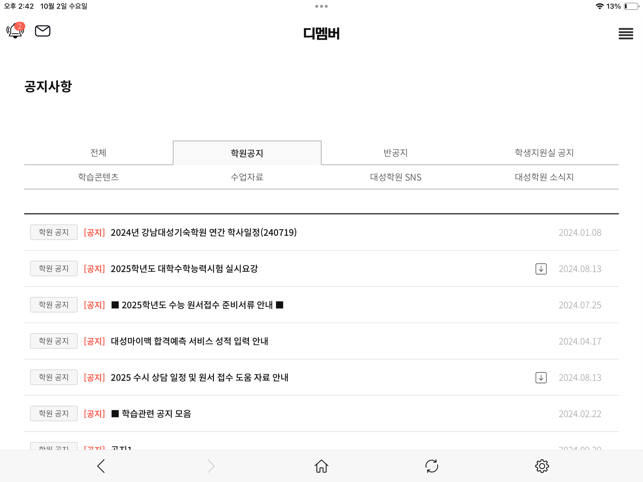Image resolution: width=643 pixels, height=482 pixels.
Task: Open the mail envelope icon
Action: (x=43, y=31)
